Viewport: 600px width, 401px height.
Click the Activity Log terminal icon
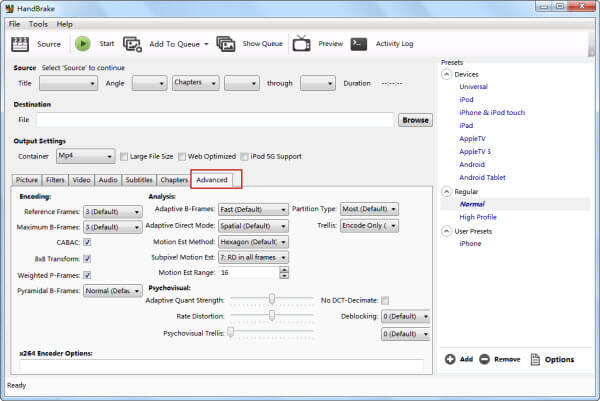tap(359, 44)
